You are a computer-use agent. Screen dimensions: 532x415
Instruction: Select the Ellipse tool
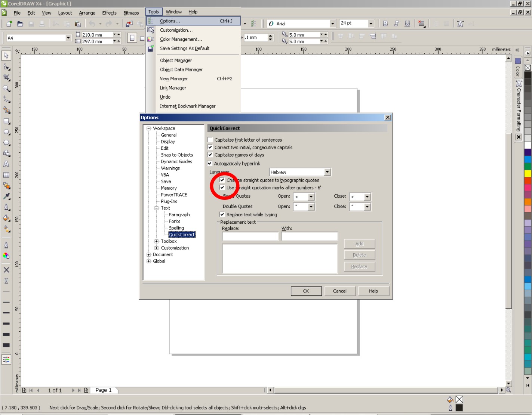(6, 132)
